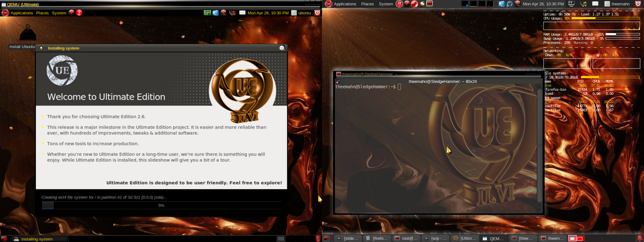Select the 'theem...' terminal task in host taskbar
Image resolution: width=644 pixels, height=242 pixels.
pyautogui.click(x=552, y=238)
